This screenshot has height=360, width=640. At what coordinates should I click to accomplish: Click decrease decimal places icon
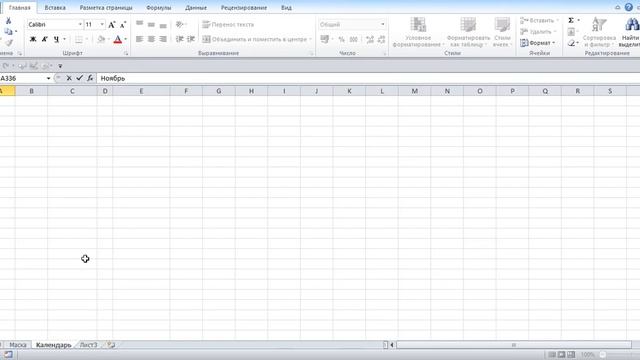coord(382,39)
